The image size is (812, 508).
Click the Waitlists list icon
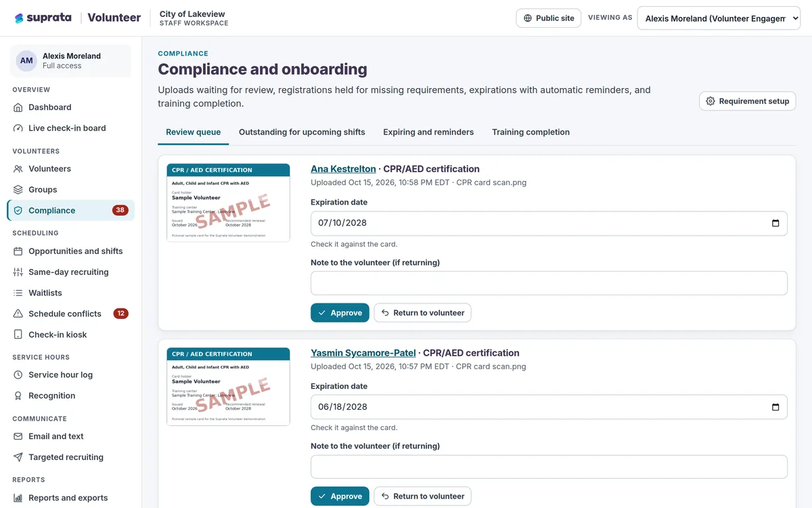click(x=18, y=293)
